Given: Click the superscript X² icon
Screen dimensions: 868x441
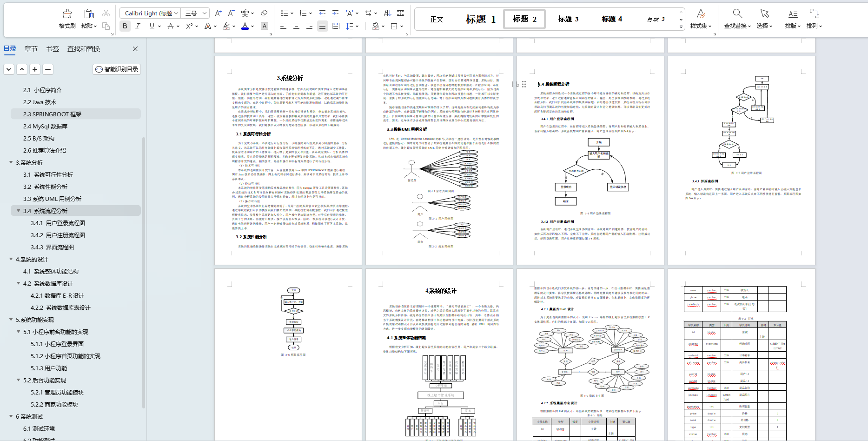Looking at the screenshot, I should click(x=189, y=26).
